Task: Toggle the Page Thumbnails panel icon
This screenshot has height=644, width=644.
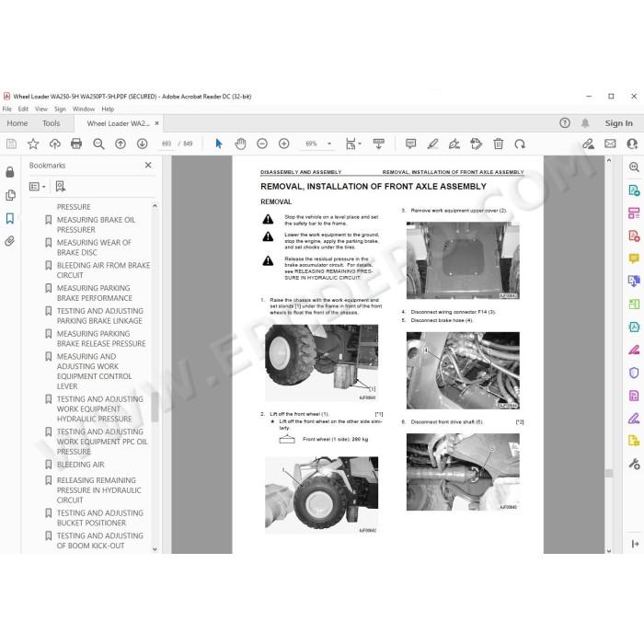Action: coord(10,195)
